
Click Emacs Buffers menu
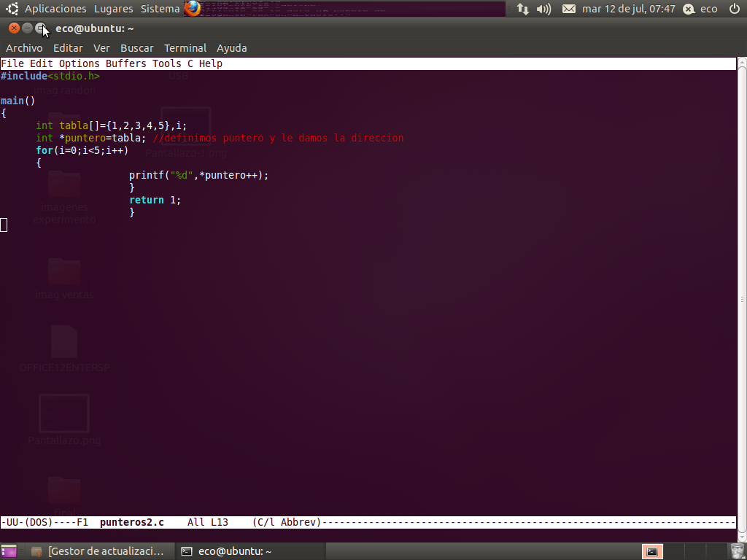click(125, 63)
